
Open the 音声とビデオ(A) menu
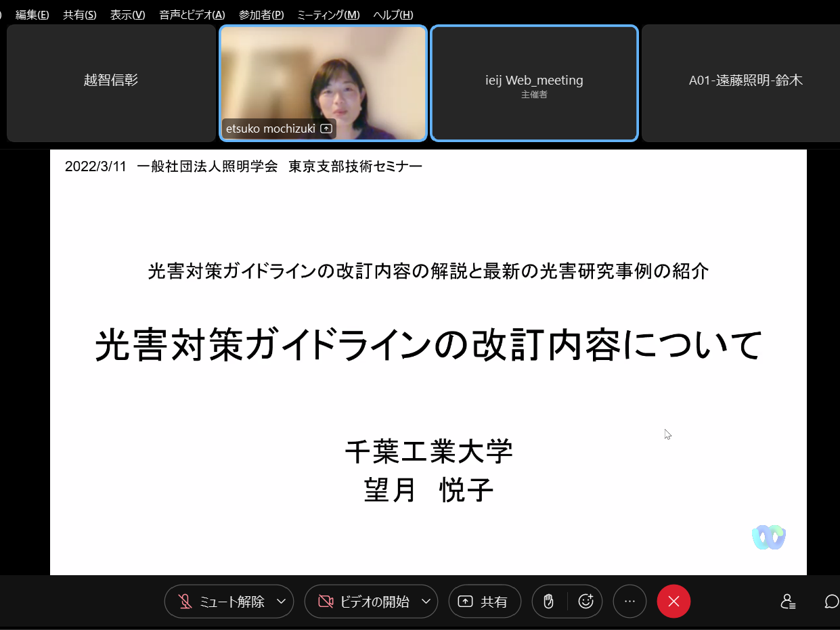[192, 15]
